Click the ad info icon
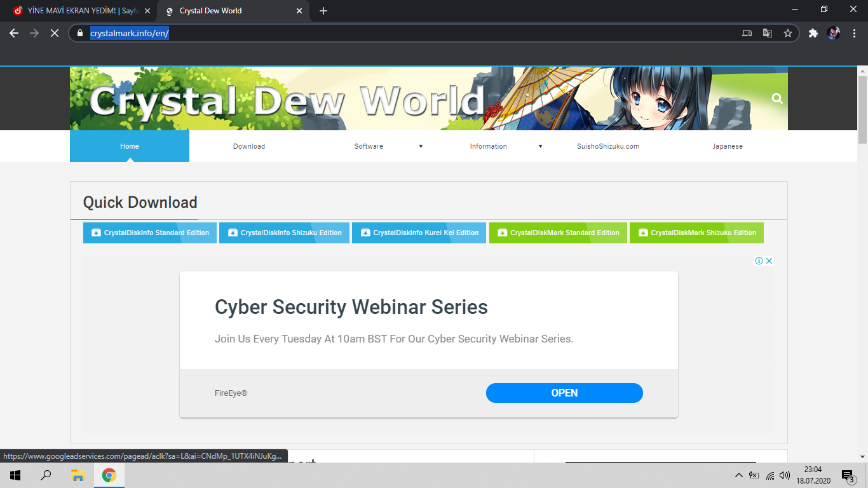Image resolution: width=868 pixels, height=488 pixels. pyautogui.click(x=759, y=261)
